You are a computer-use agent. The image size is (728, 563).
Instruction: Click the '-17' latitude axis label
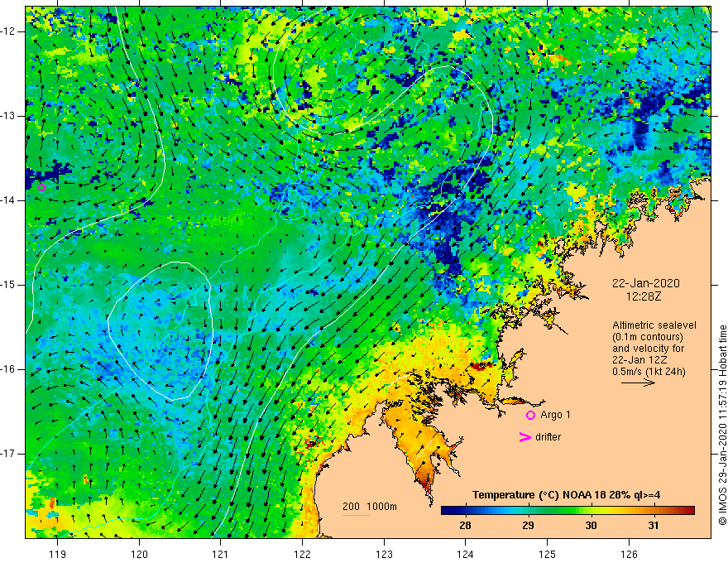(9, 454)
